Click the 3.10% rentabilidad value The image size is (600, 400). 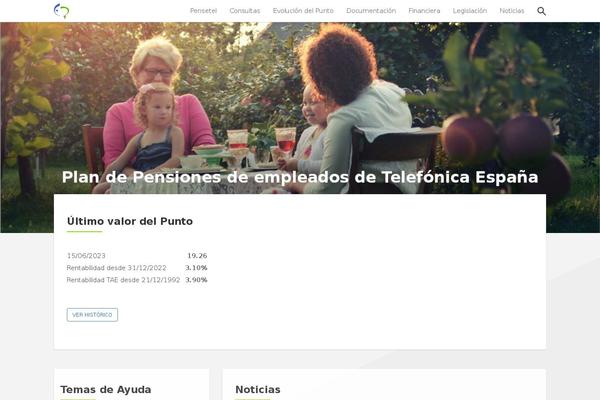click(196, 268)
